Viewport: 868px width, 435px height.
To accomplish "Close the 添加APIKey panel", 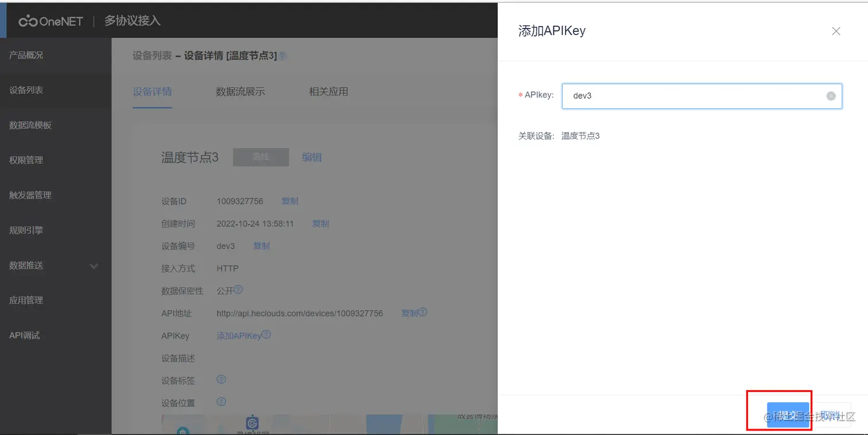I will pyautogui.click(x=836, y=31).
